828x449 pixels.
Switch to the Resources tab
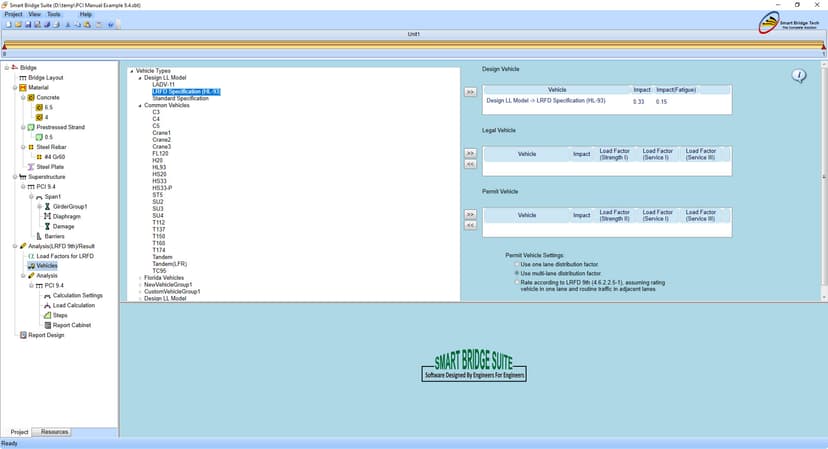point(54,432)
